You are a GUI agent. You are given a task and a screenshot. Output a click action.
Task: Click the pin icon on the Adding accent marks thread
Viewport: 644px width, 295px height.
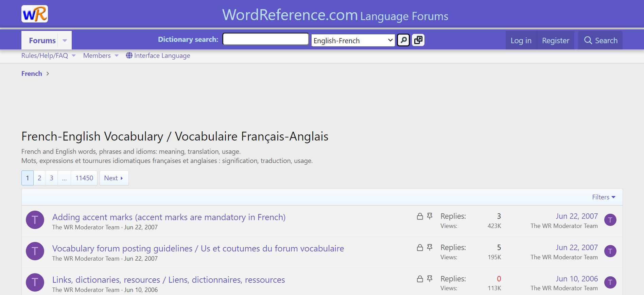[430, 216]
